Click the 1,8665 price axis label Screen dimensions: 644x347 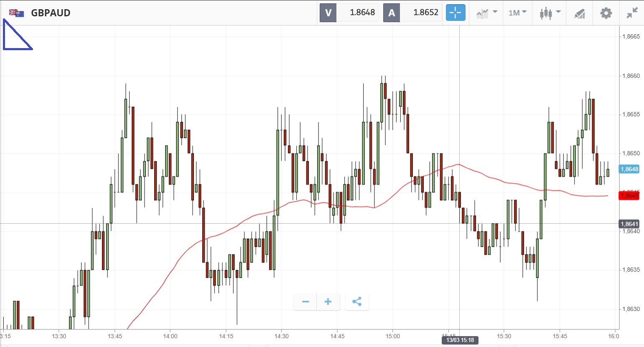(631, 36)
